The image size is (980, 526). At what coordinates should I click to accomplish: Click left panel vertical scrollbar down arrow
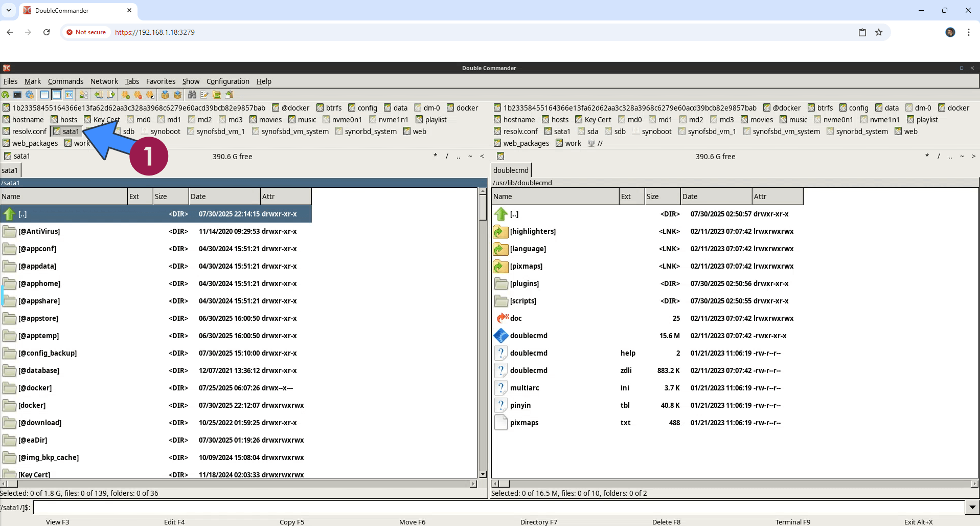[483, 475]
